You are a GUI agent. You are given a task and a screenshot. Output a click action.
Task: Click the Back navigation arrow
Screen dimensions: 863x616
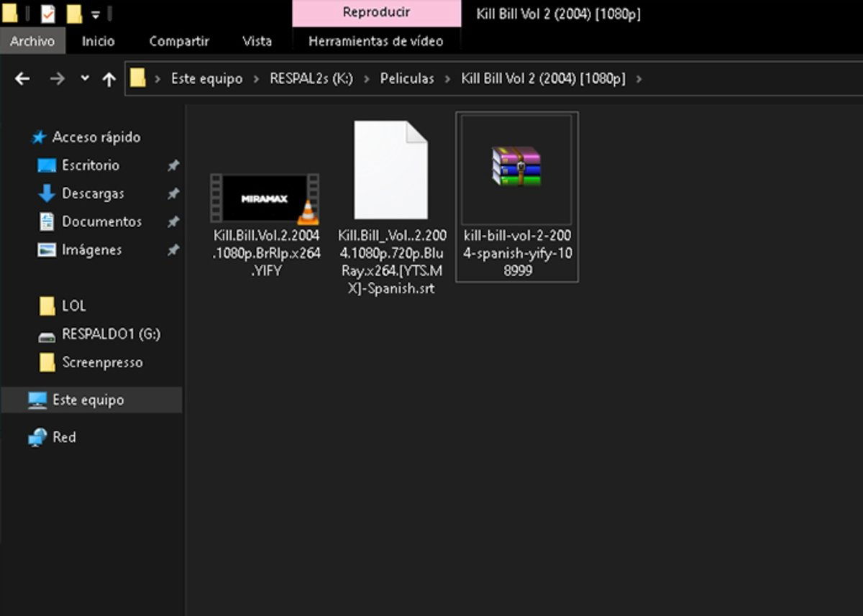pos(23,79)
